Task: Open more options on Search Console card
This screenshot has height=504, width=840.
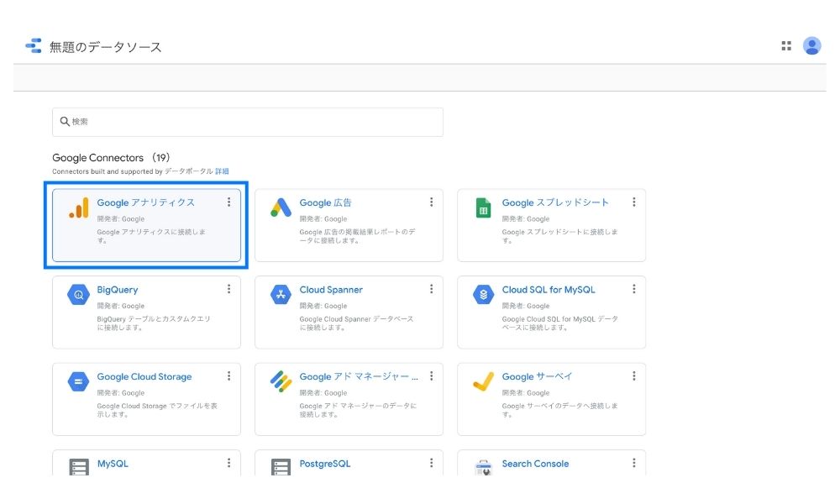Action: click(633, 463)
